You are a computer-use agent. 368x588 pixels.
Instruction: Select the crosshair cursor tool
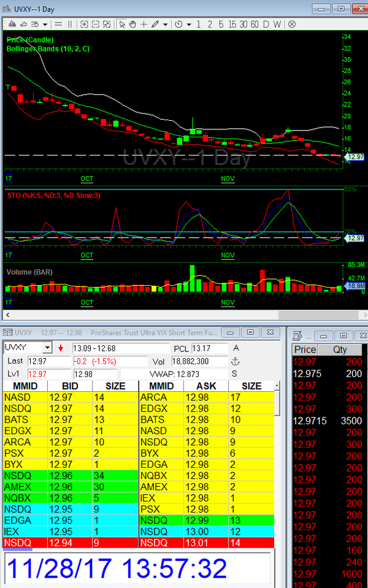tap(144, 24)
